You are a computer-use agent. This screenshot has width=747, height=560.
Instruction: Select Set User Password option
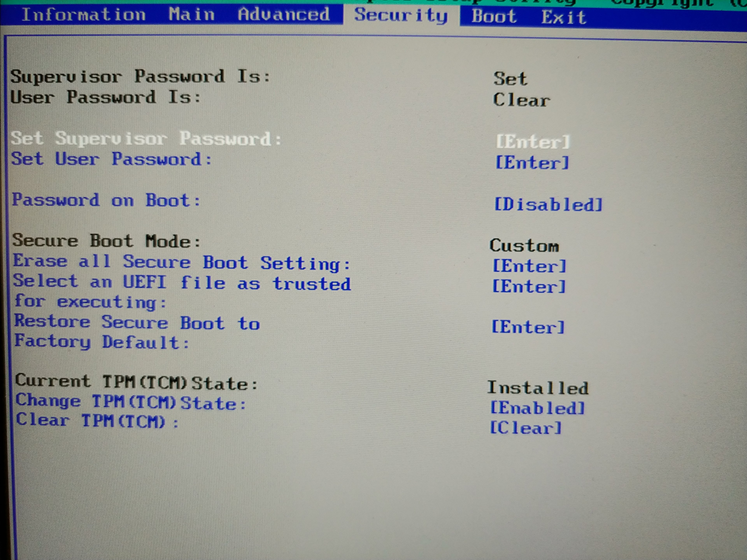[x=111, y=159]
